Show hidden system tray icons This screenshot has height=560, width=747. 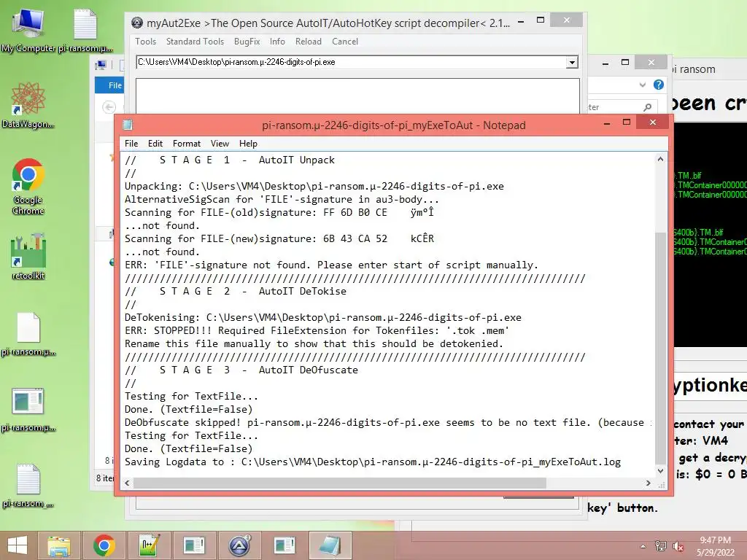(643, 546)
